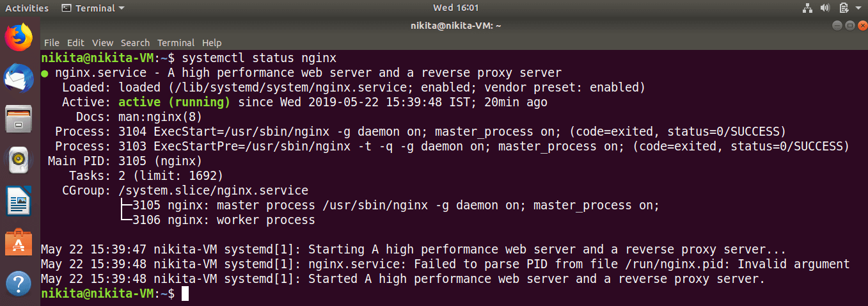Launch Rhythmbox music player from dock
The height and width of the screenshot is (306, 868).
19,160
